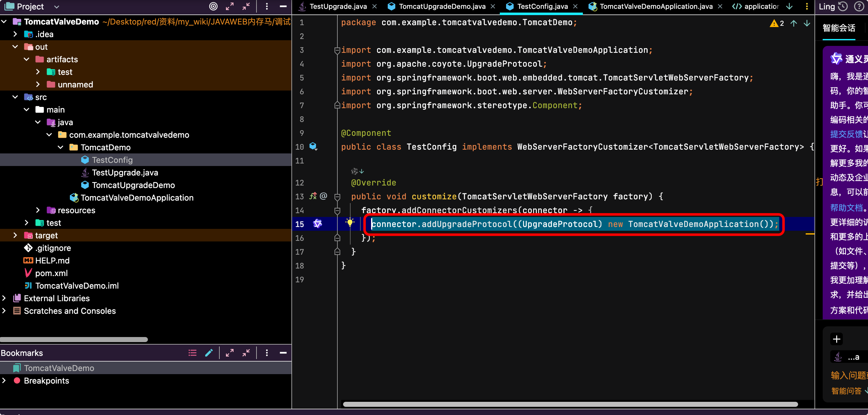Image resolution: width=868 pixels, height=415 pixels.
Task: Show hidden editor tabs arrow
Action: (x=789, y=6)
